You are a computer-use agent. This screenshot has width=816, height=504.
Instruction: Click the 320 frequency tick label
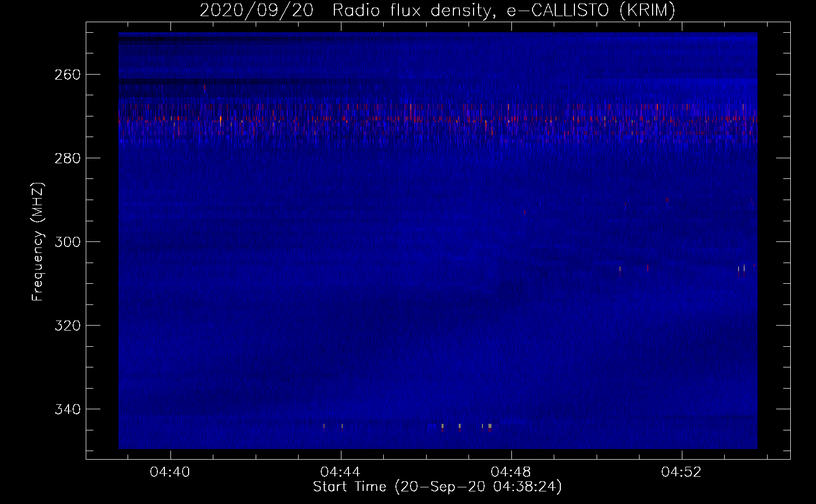click(x=67, y=326)
